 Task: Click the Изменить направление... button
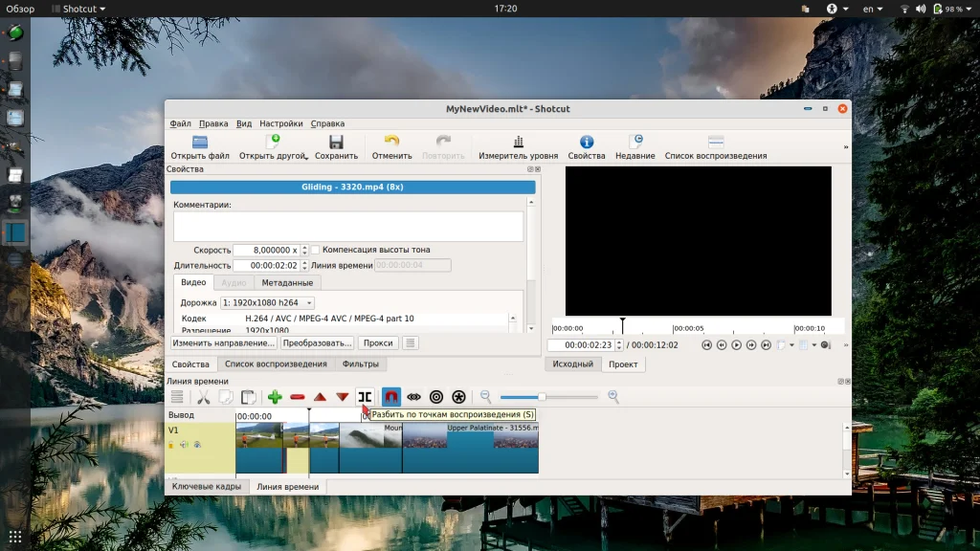pyautogui.click(x=224, y=342)
